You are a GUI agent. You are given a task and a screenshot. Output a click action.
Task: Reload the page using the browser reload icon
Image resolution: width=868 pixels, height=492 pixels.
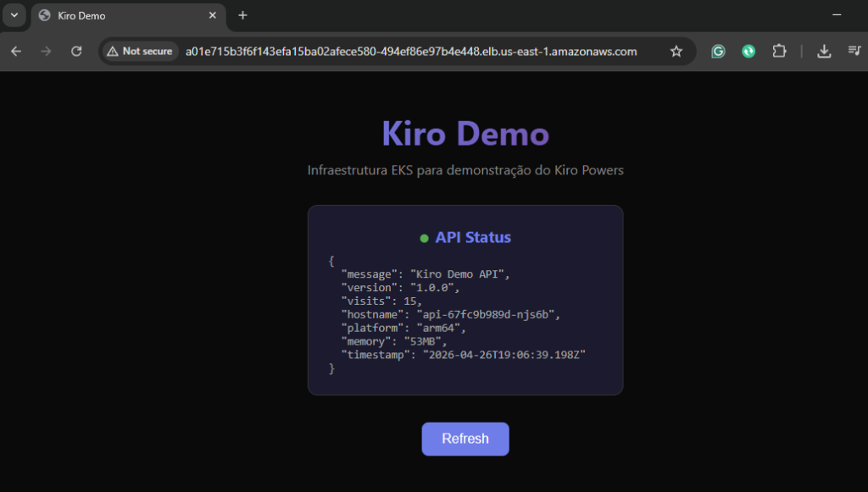pyautogui.click(x=76, y=52)
